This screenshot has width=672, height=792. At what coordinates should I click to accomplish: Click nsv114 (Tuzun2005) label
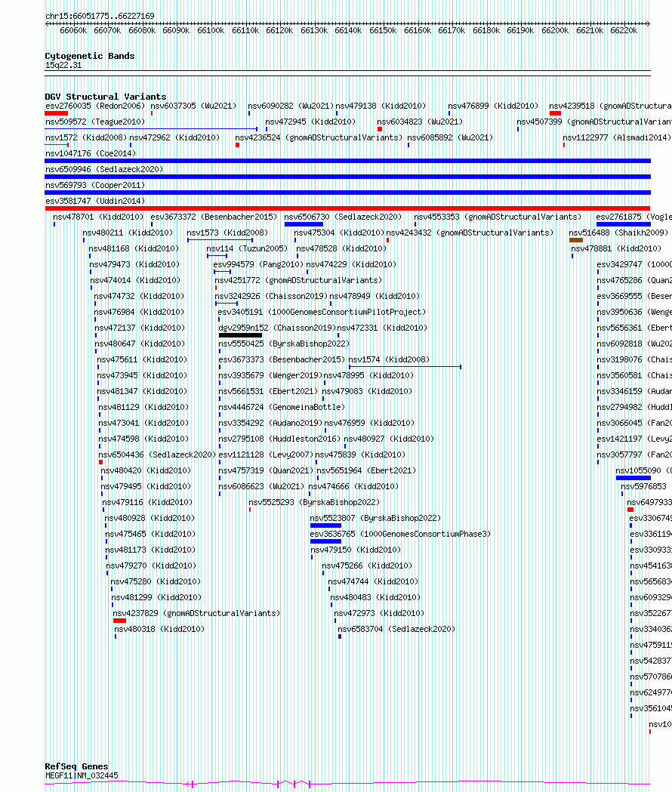click(x=247, y=248)
